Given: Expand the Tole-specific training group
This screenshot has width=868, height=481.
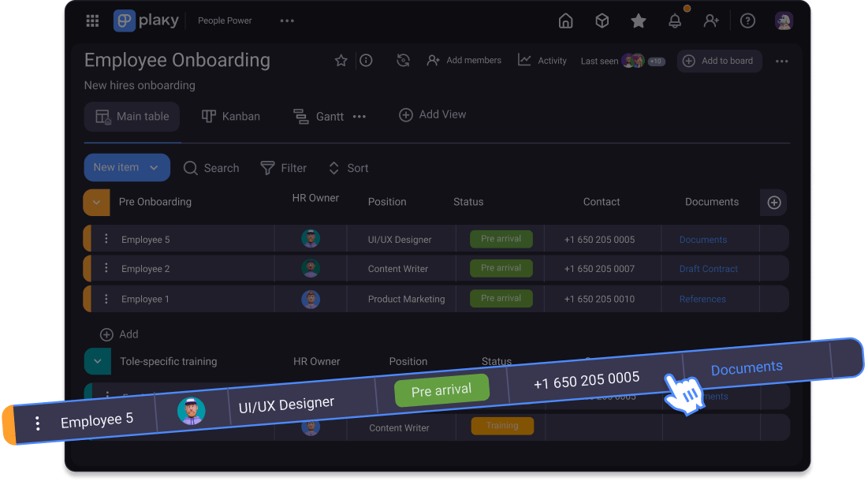Looking at the screenshot, I should pyautogui.click(x=97, y=361).
